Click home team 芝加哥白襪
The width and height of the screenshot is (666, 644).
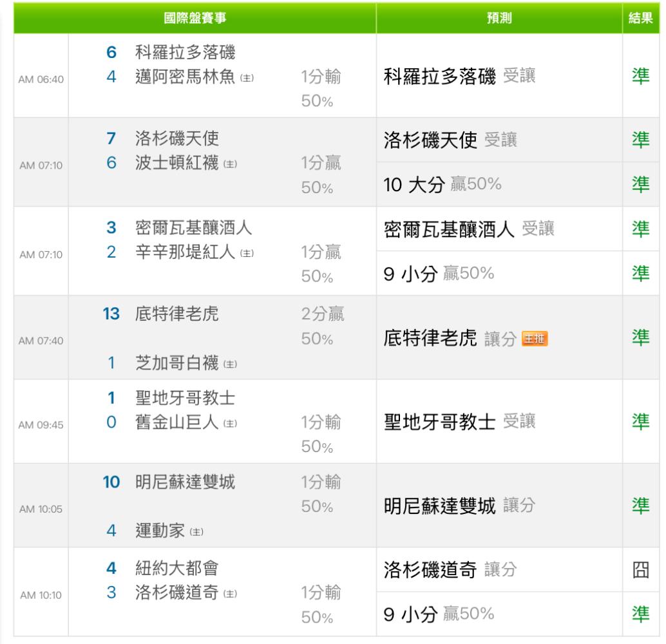176,363
